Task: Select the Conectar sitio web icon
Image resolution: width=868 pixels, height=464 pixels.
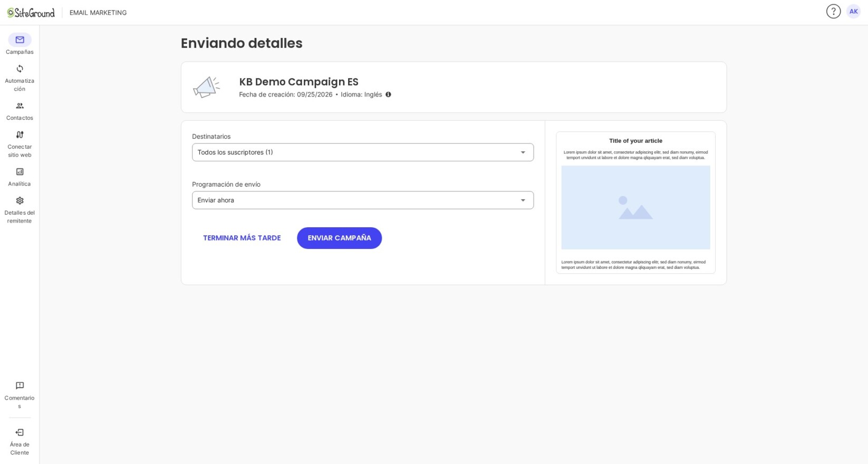Action: (20, 134)
